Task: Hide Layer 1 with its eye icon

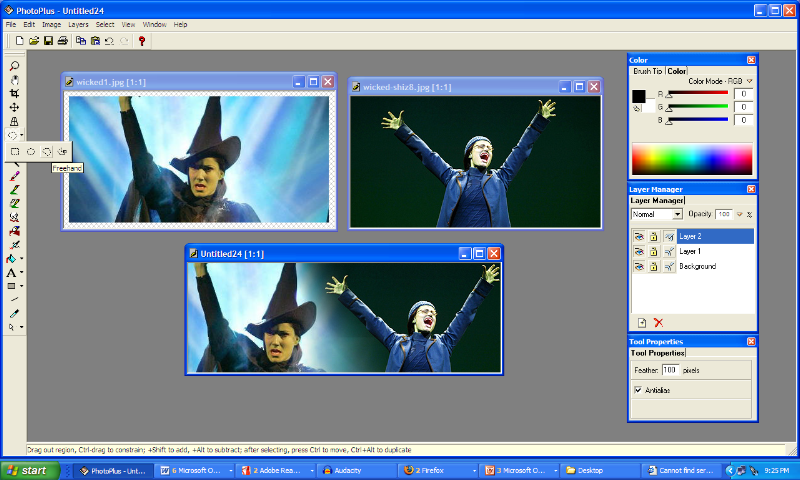Action: pyautogui.click(x=639, y=251)
